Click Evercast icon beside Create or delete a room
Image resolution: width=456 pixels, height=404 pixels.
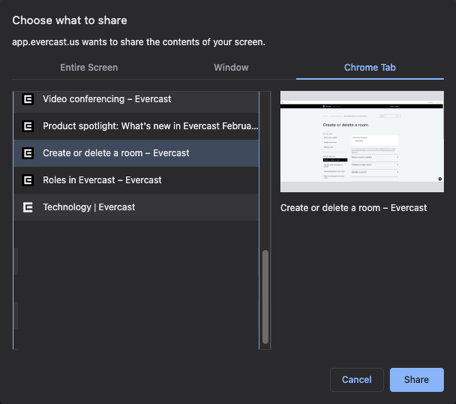coord(28,153)
